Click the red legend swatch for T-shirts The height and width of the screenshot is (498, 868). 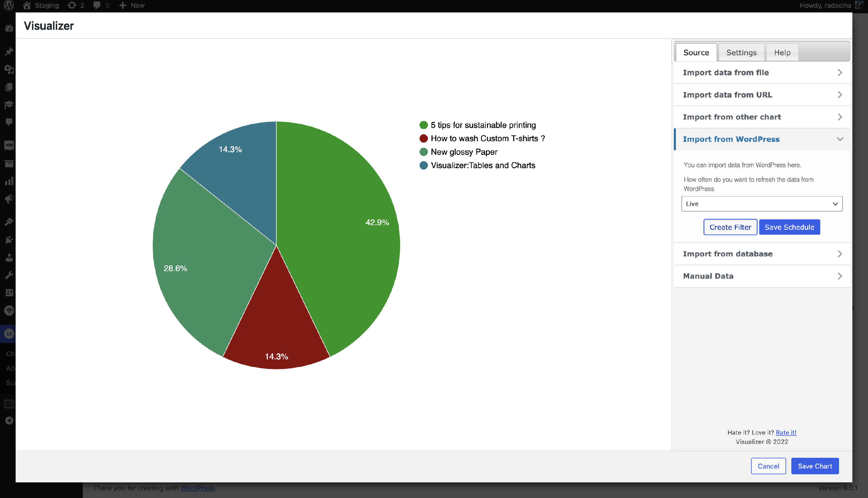423,139
